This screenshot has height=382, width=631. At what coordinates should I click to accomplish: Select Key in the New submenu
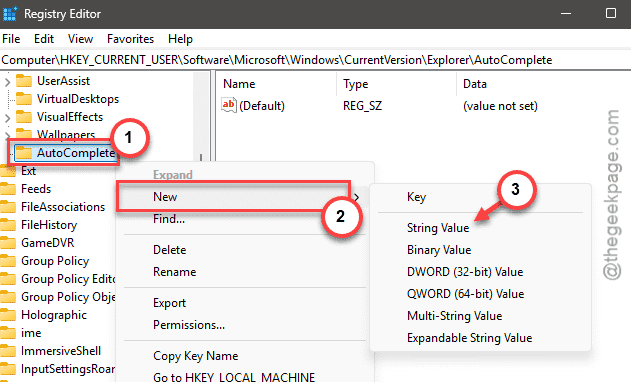(417, 197)
